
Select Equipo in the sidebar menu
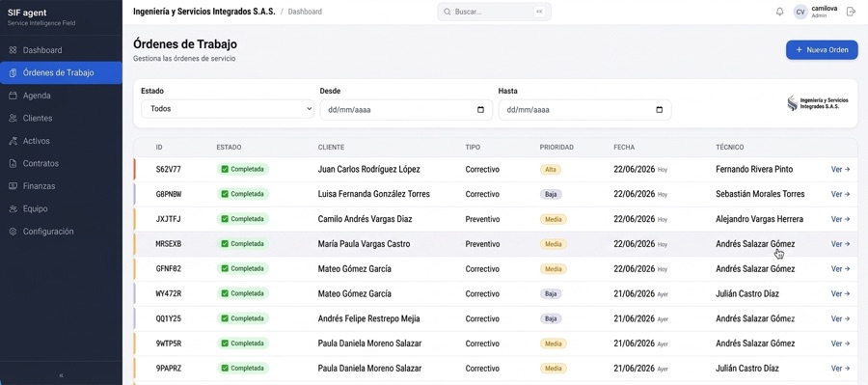coord(61,208)
